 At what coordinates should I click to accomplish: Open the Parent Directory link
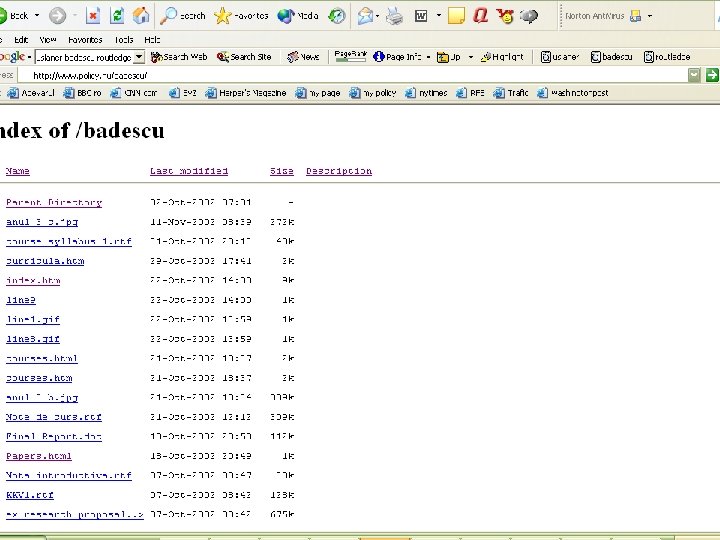click(54, 202)
